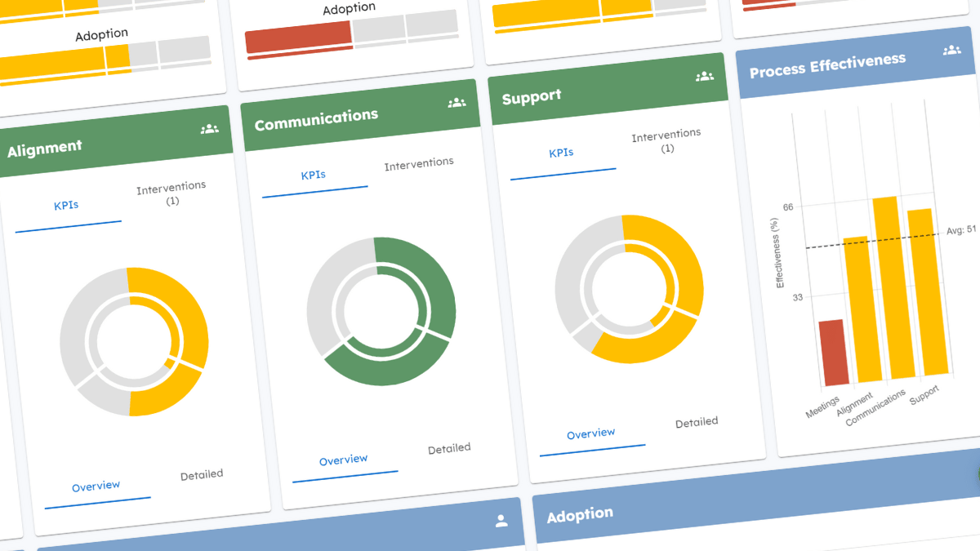Switch to Overview in the Support card
The image size is (980, 551).
pos(591,434)
